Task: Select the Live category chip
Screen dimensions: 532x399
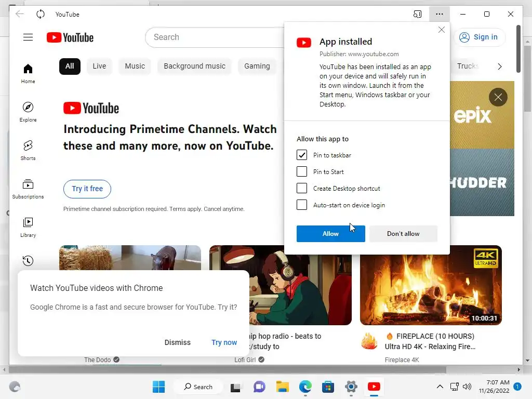Action: tap(99, 66)
